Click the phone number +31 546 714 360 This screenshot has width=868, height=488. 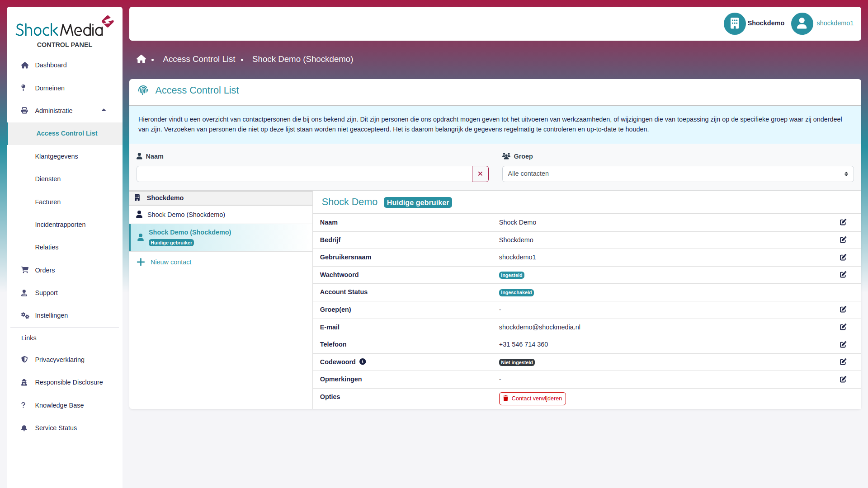pos(523,344)
